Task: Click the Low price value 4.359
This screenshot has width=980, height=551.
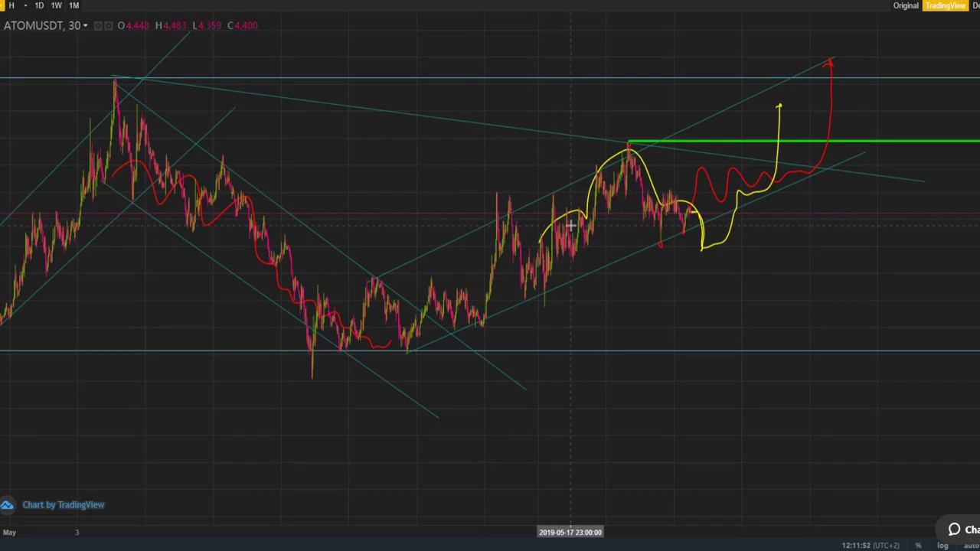Action: coord(209,26)
